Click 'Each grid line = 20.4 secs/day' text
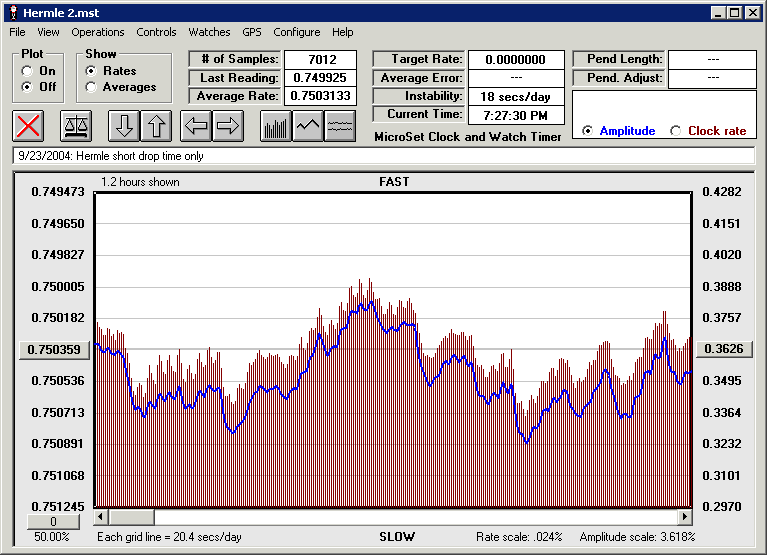Image resolution: width=767 pixels, height=555 pixels. pos(169,537)
